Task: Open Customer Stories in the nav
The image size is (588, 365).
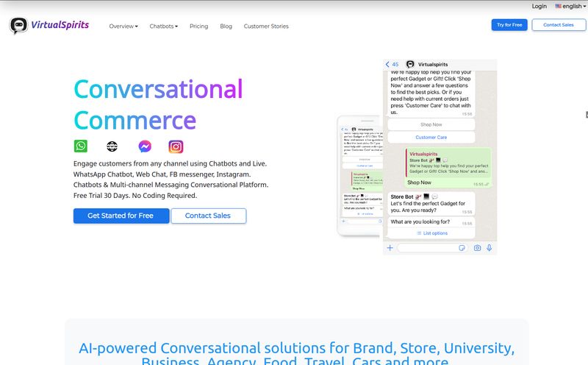Action: click(266, 26)
